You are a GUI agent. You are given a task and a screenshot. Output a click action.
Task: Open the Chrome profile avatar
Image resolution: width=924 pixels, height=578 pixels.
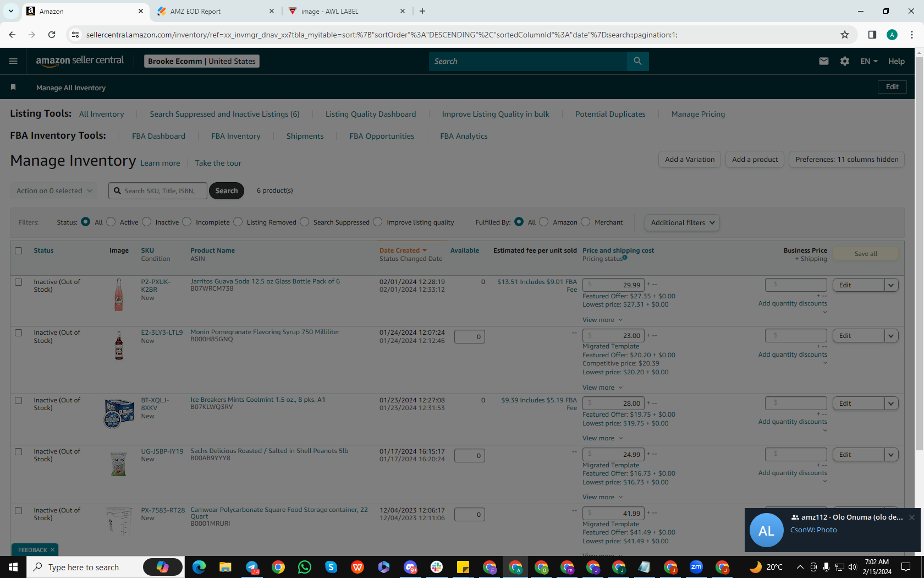point(892,35)
